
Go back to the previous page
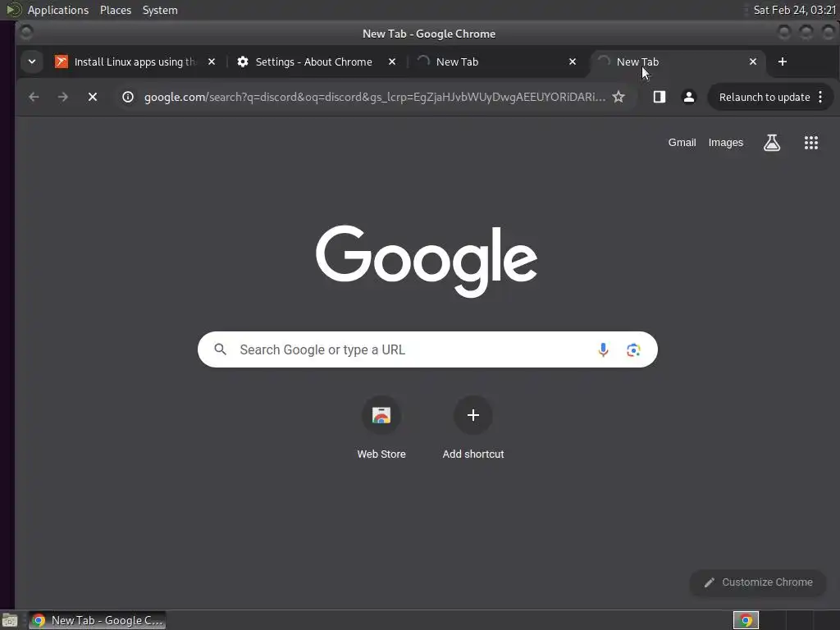(x=34, y=97)
